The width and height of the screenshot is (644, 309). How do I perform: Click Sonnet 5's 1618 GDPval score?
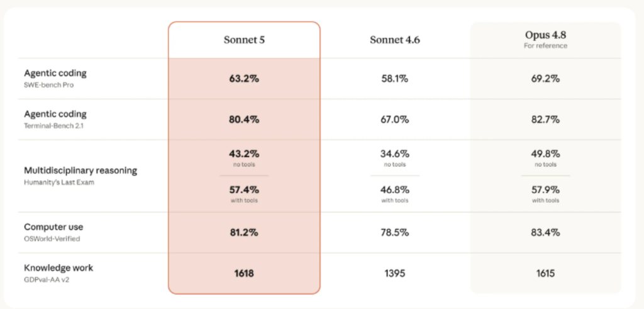(x=244, y=273)
